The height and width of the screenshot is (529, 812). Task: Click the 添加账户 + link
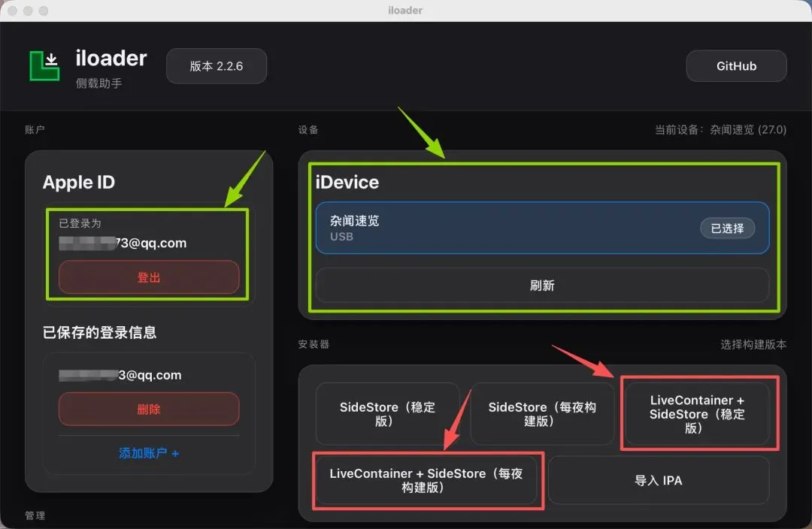(149, 453)
